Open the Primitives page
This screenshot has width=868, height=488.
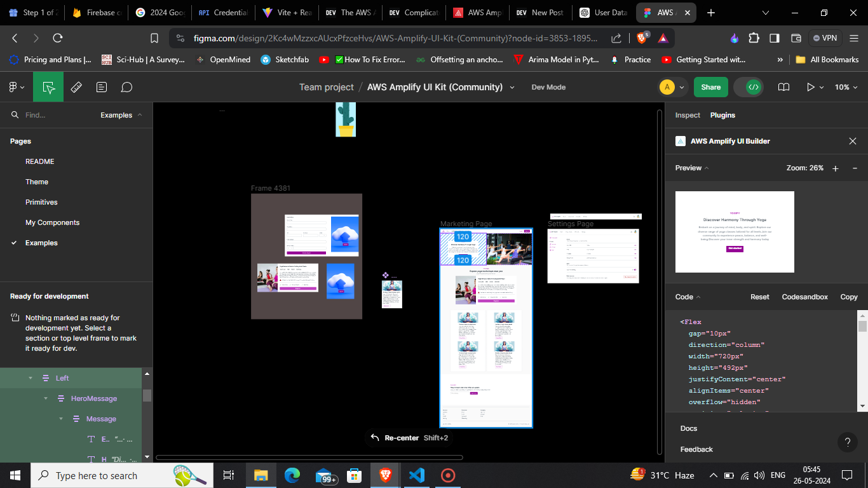[41, 202]
